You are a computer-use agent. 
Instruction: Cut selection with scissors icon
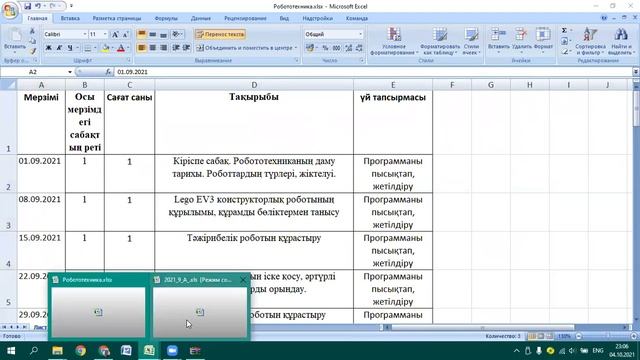(33, 31)
